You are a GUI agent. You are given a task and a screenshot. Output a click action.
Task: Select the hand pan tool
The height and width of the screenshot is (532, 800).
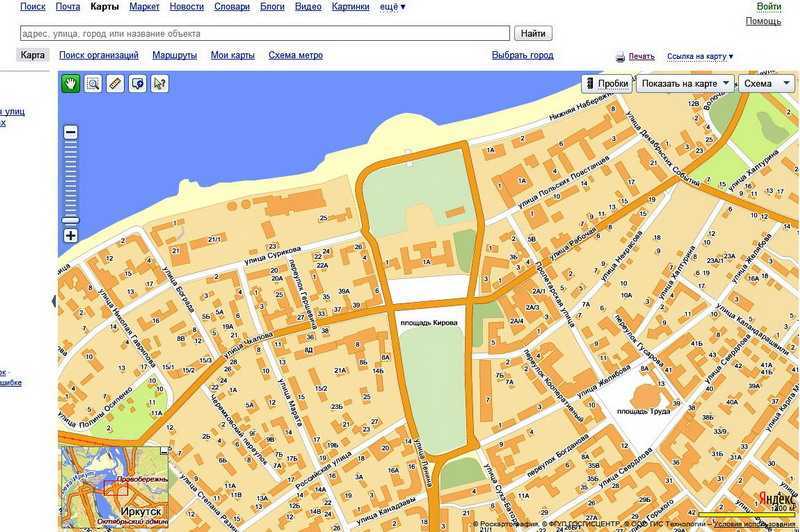point(70,84)
